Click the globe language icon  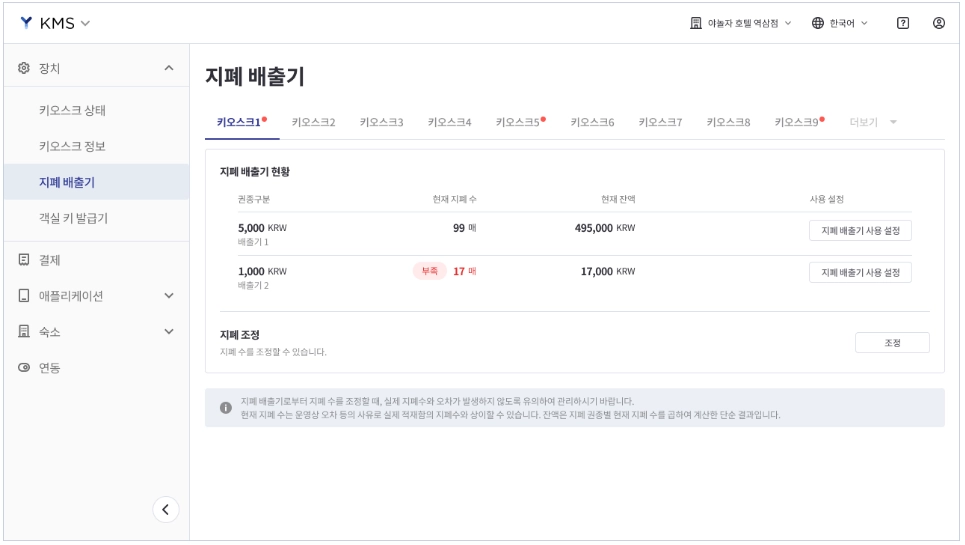[817, 23]
